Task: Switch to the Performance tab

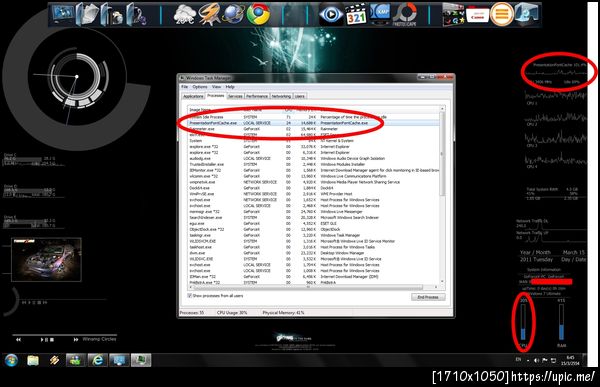Action: 257,96
